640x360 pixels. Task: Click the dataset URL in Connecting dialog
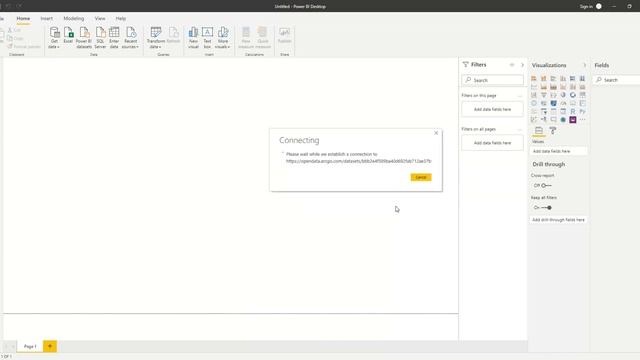[x=358, y=161]
